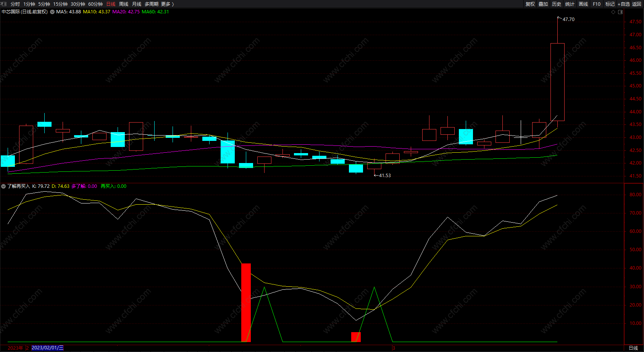Click the tall red limit-up candlestick body
The image size is (644, 352).
pyautogui.click(x=557, y=82)
